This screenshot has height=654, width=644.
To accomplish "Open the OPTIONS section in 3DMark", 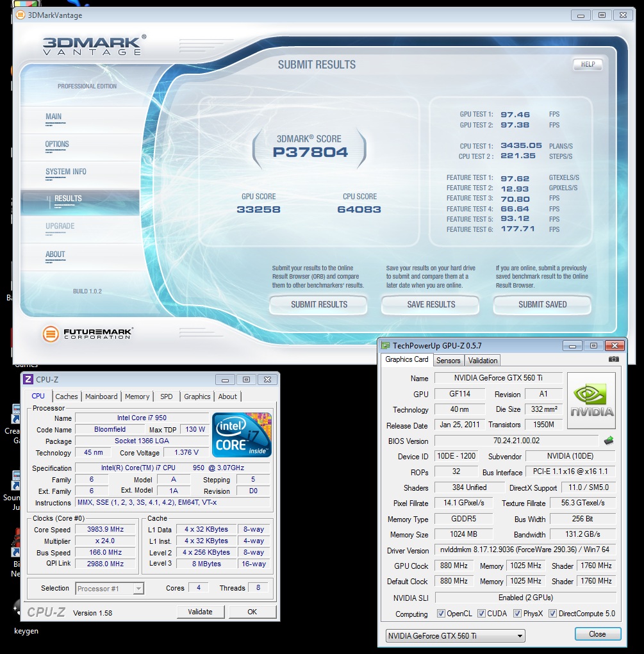I will [x=80, y=147].
